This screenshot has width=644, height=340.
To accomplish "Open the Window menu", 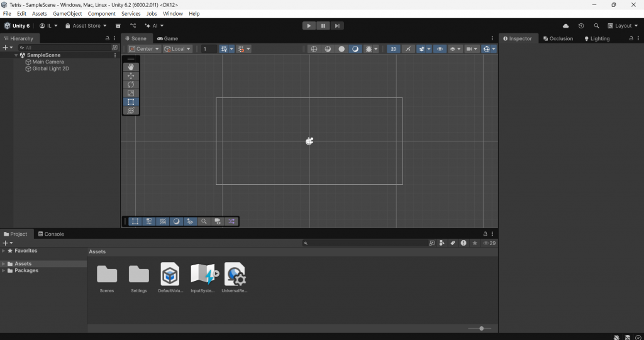I will (x=173, y=14).
